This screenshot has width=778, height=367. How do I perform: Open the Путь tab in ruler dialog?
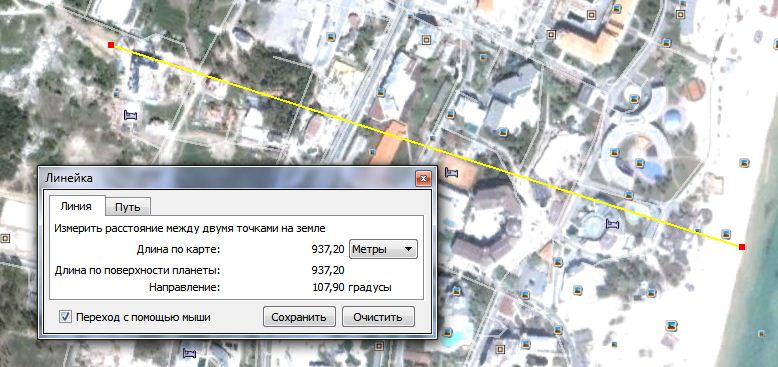(x=128, y=207)
